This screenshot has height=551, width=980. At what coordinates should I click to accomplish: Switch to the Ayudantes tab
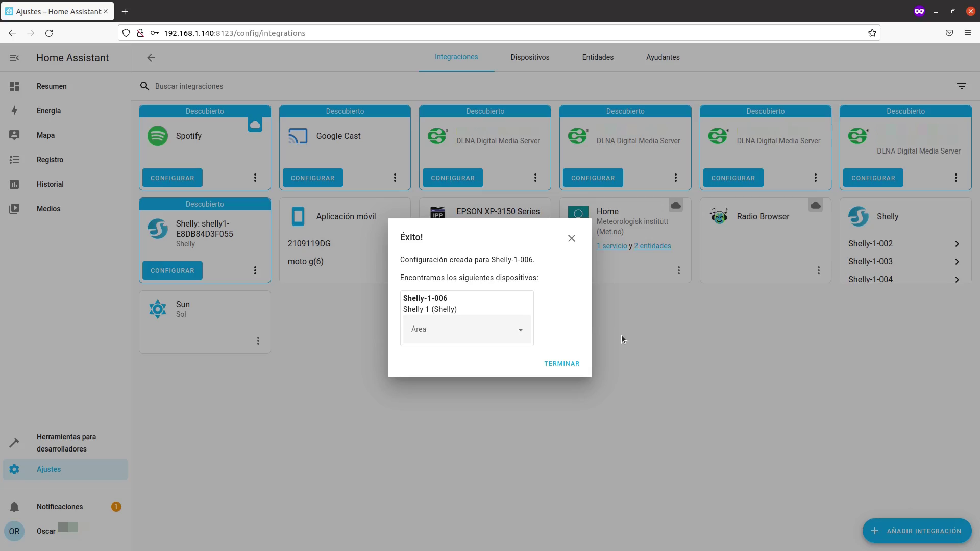coord(663,57)
